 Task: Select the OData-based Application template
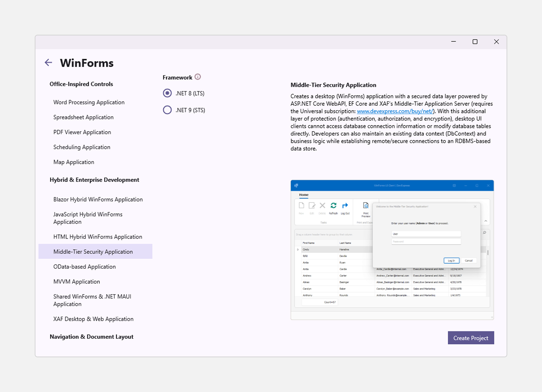pyautogui.click(x=84, y=267)
